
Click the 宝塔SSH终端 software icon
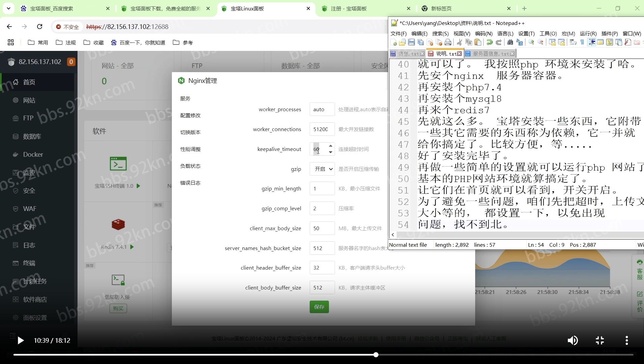point(118,164)
